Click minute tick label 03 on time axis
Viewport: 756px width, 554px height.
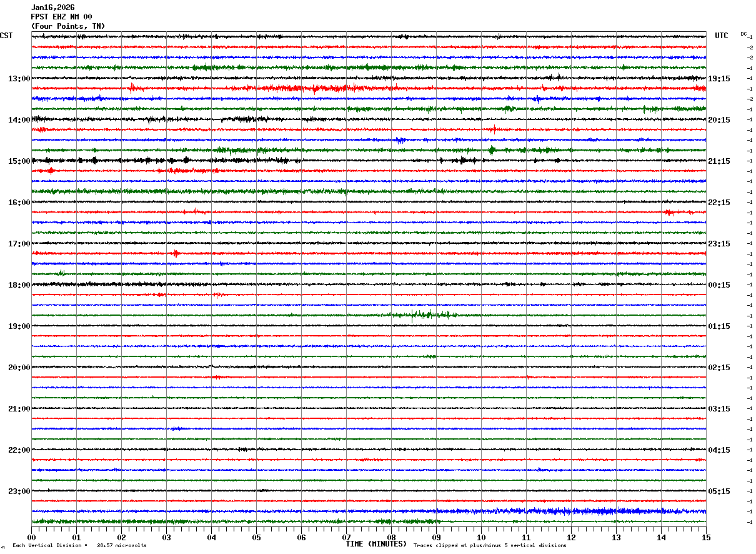coord(166,537)
